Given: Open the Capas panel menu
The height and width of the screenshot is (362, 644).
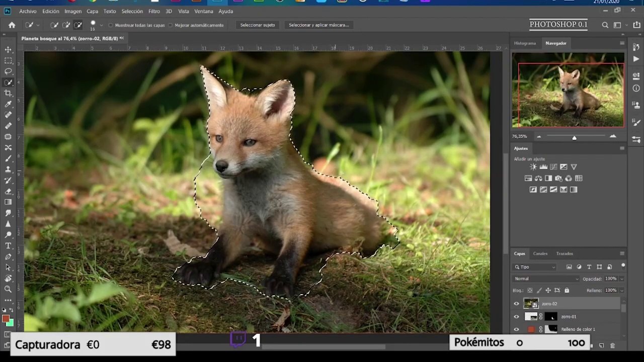Looking at the screenshot, I should click(622, 253).
